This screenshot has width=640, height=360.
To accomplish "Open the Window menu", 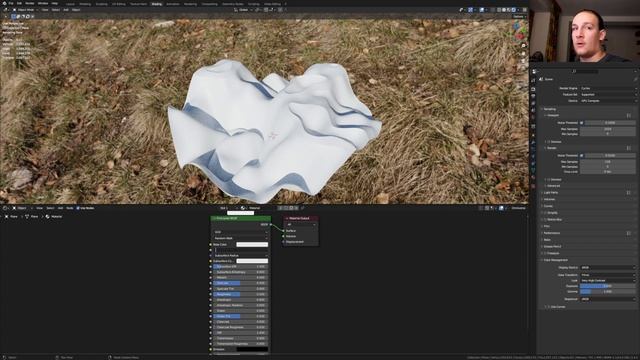I will pyautogui.click(x=43, y=3).
